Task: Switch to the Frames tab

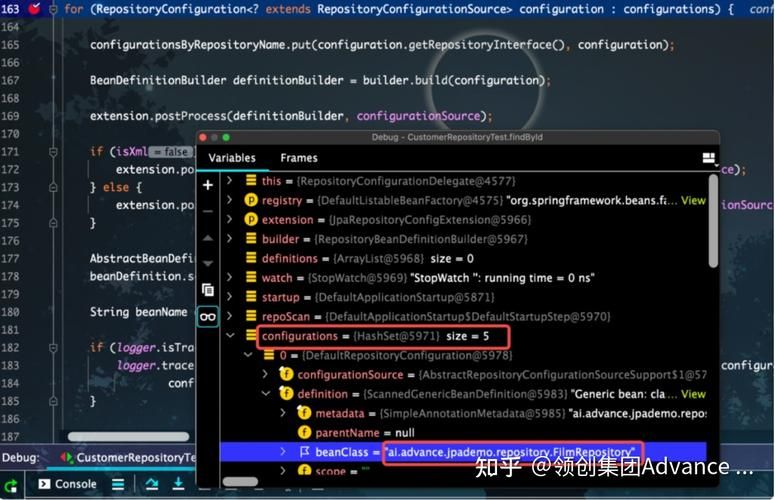Action: tap(298, 158)
